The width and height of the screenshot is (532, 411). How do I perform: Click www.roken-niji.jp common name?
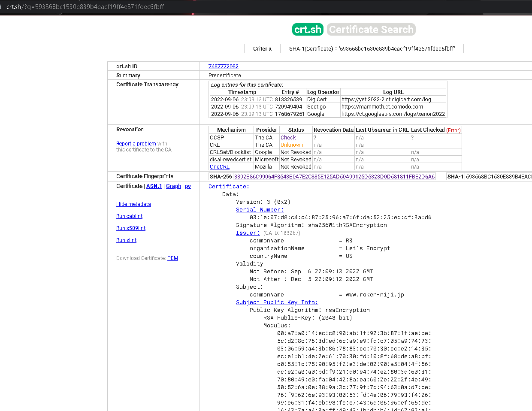(375, 295)
